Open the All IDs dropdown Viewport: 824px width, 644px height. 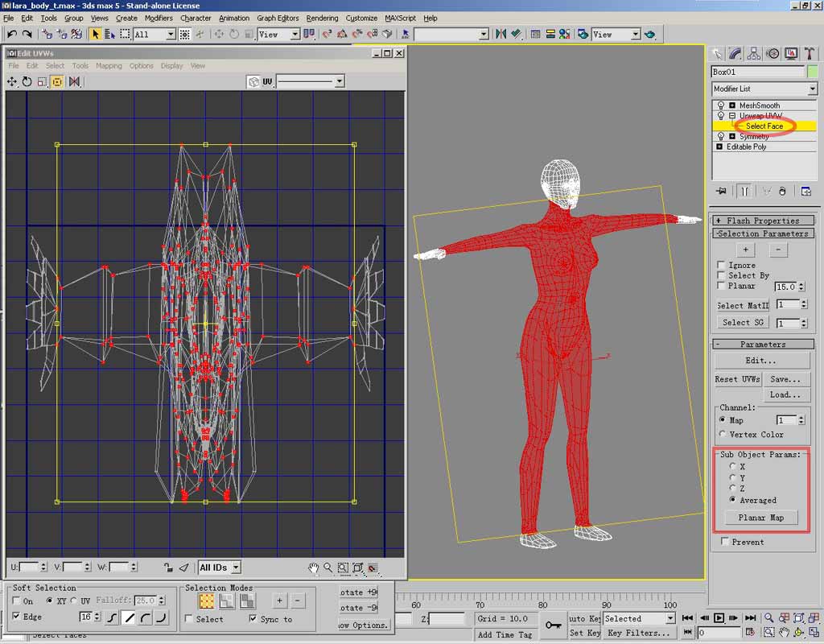click(x=235, y=568)
